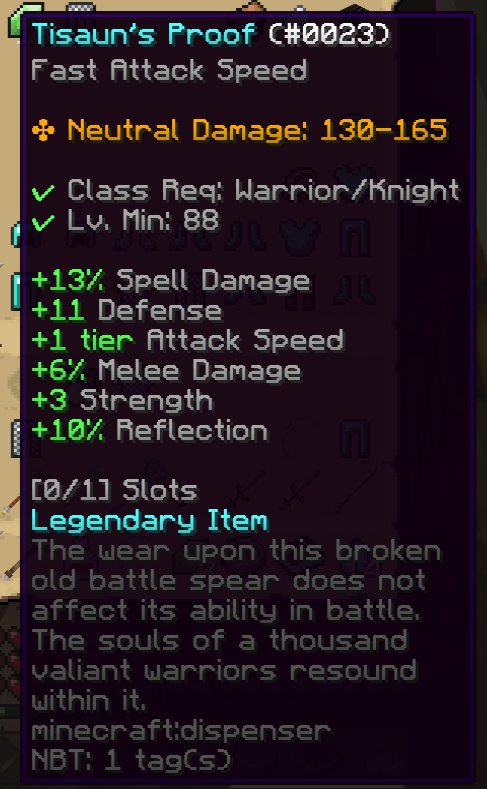Select the dimmed chestplate icon behind the tooltip
The image size is (487, 789).
point(299,235)
